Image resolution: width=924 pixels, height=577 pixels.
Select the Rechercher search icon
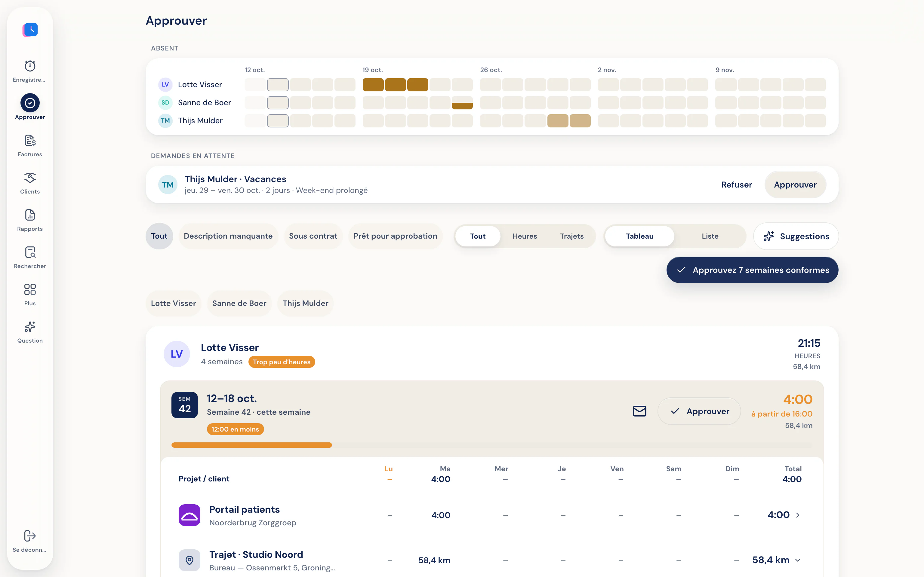(x=30, y=252)
